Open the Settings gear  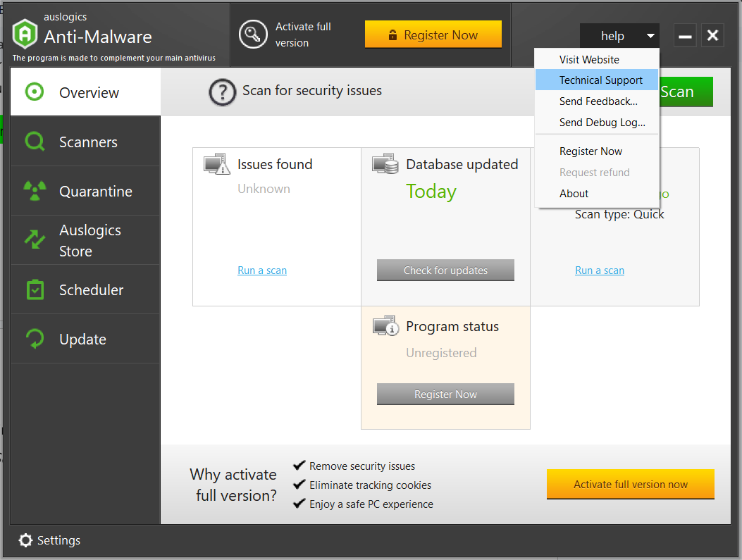26,540
